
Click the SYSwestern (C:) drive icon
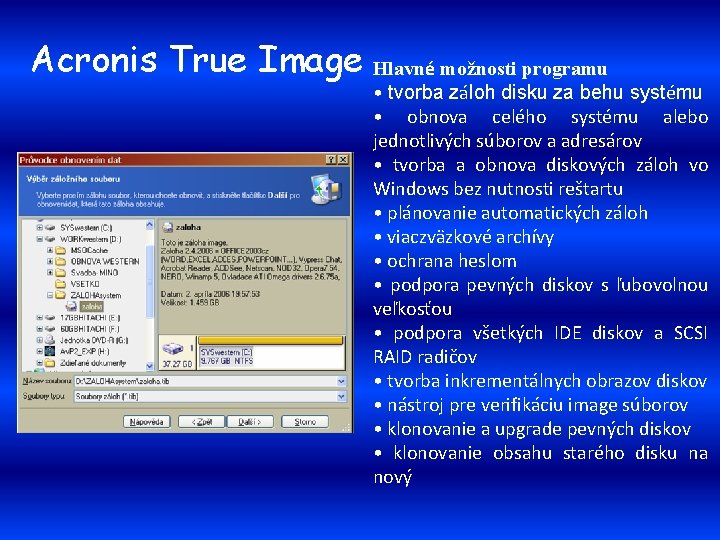(51, 228)
